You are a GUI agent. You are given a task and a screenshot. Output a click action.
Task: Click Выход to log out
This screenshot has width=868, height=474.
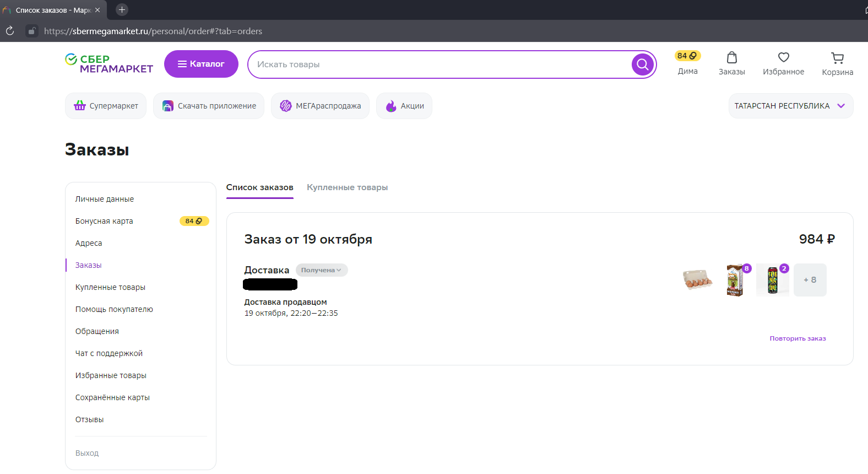(x=87, y=453)
